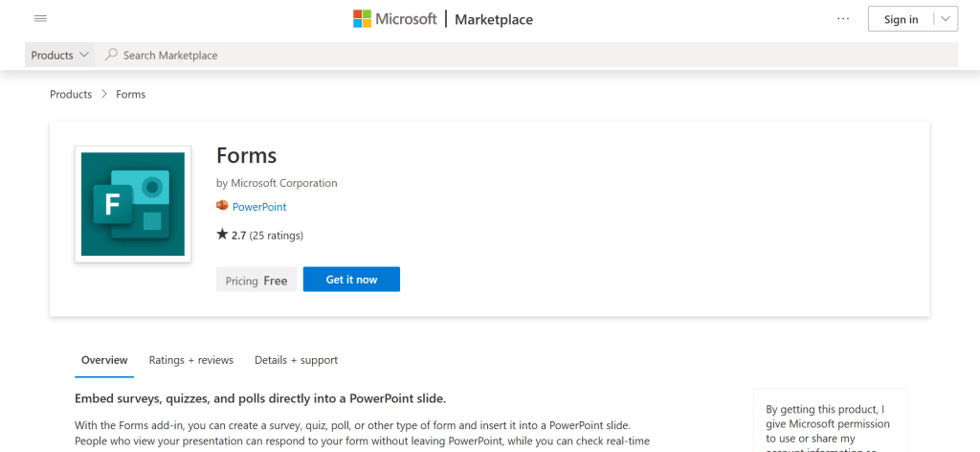Screen dimensions: 980x452
Task: Click the search magnifier icon
Action: [x=112, y=56]
